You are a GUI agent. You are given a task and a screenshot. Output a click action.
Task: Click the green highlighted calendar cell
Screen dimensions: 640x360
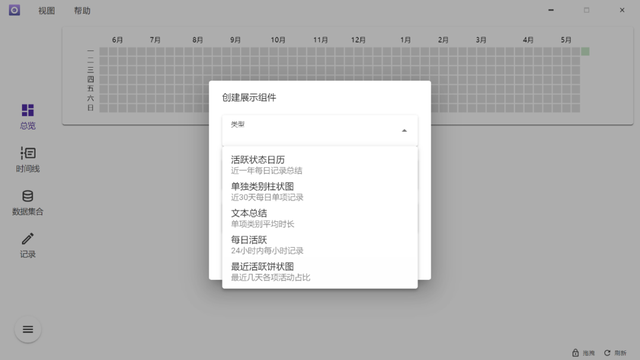pyautogui.click(x=585, y=51)
